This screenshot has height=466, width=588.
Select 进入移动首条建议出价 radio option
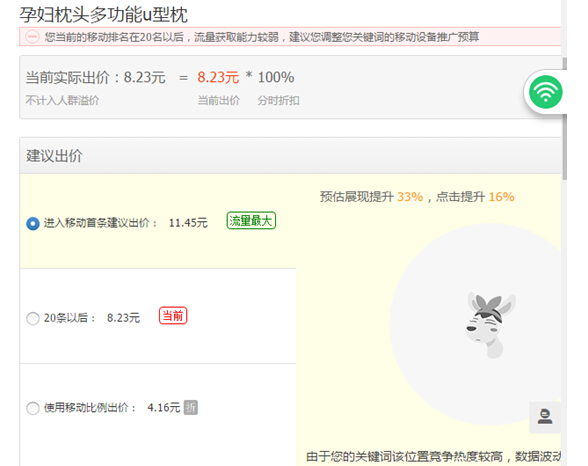pyautogui.click(x=33, y=223)
